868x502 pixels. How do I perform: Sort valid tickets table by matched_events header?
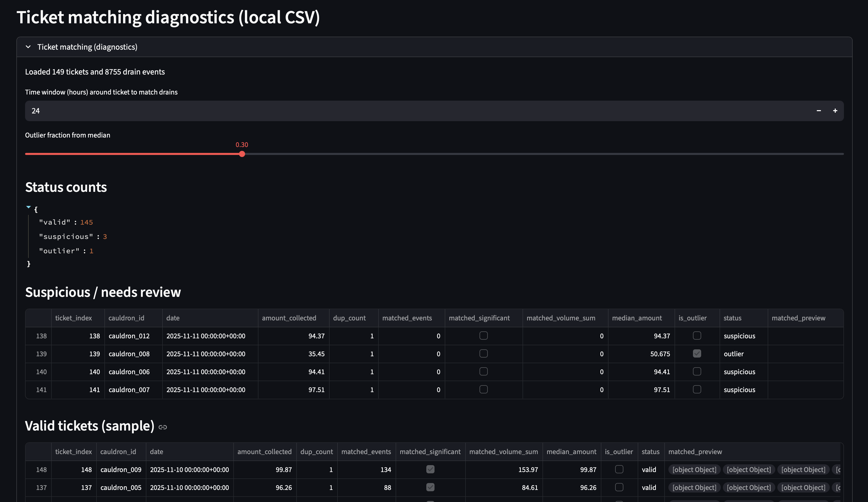point(366,452)
